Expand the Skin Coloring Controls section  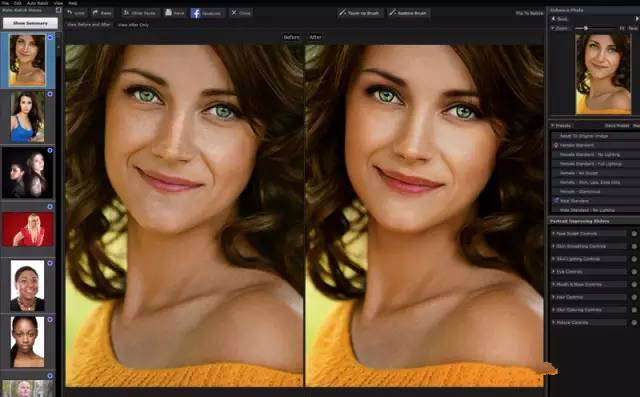589,310
